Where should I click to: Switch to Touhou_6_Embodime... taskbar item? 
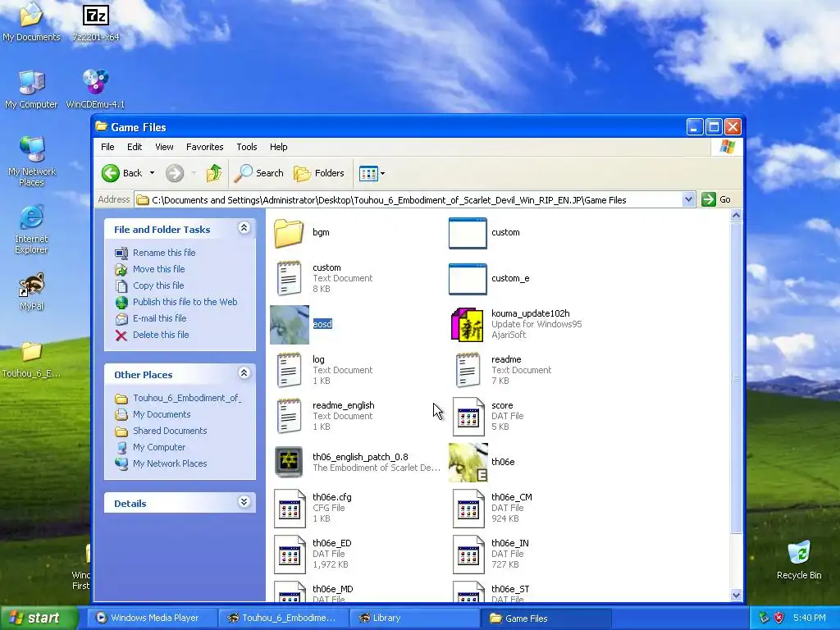pos(283,619)
